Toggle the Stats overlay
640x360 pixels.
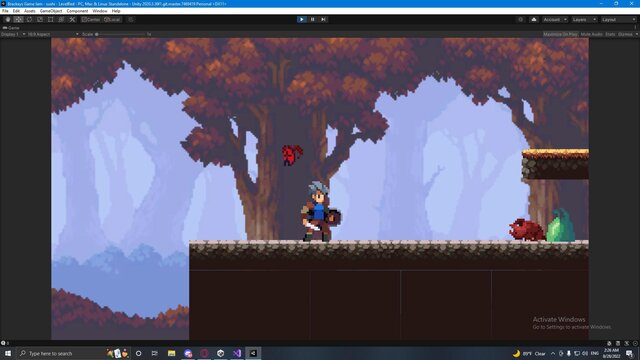click(610, 34)
